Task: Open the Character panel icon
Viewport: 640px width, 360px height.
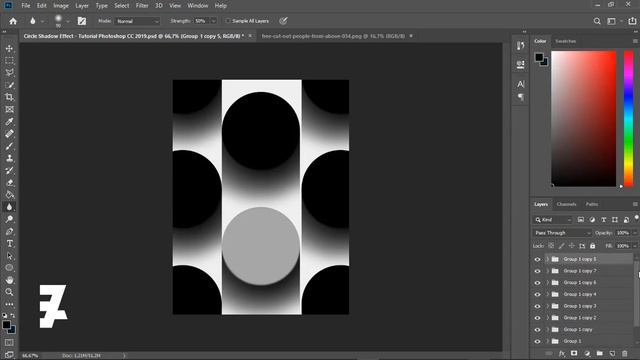Action: pos(520,84)
